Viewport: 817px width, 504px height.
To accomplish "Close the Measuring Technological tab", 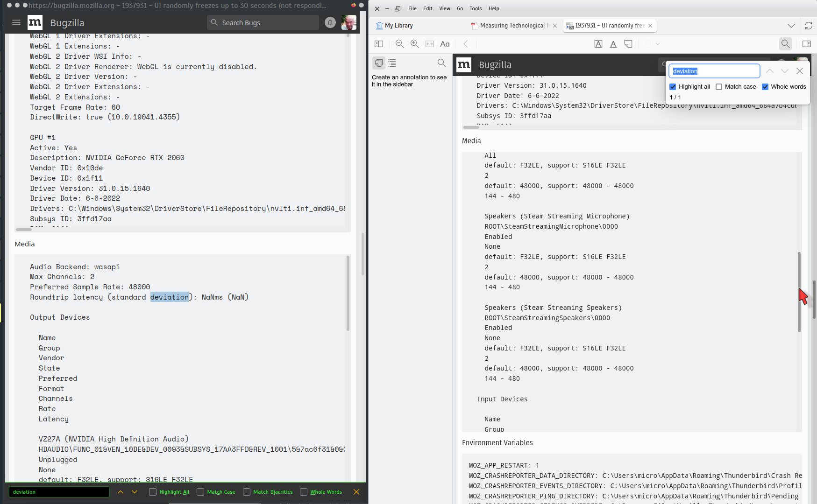I will click(x=555, y=26).
